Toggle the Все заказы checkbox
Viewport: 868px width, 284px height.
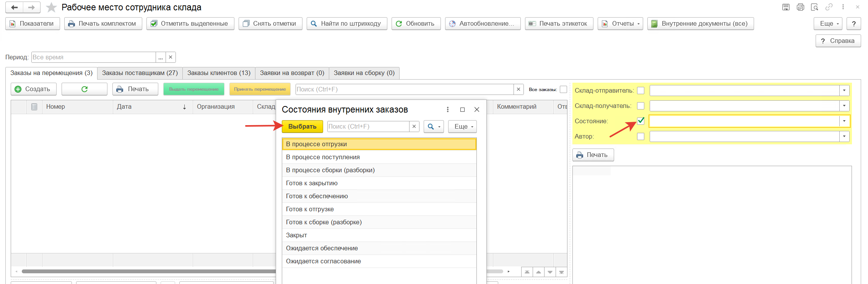click(563, 89)
